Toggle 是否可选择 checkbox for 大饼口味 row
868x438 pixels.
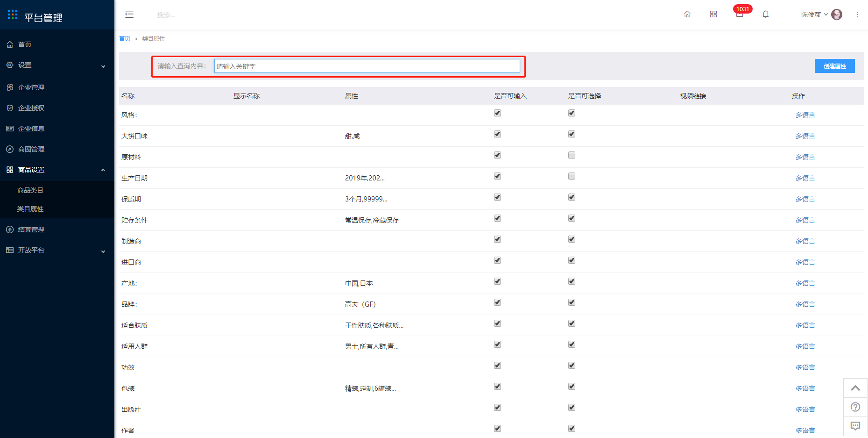tap(572, 134)
